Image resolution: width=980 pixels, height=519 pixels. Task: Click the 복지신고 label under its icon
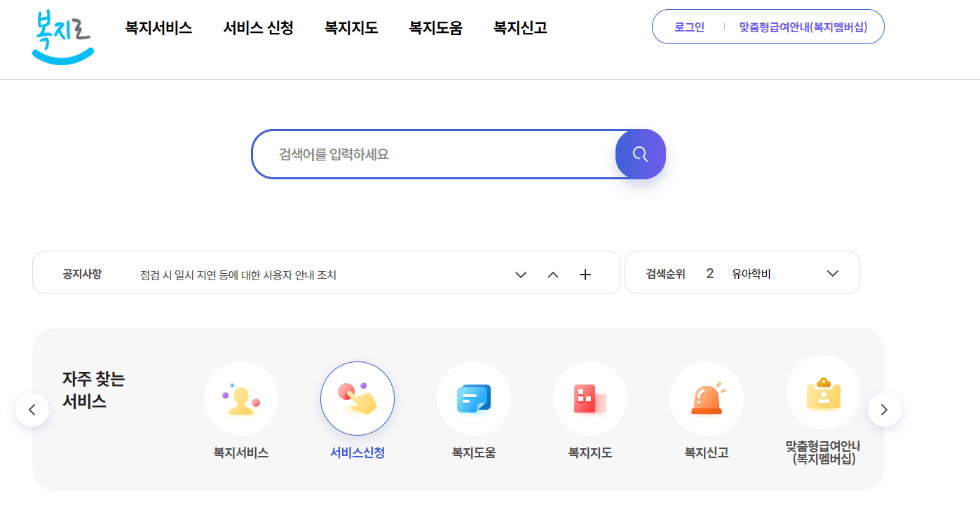point(707,453)
